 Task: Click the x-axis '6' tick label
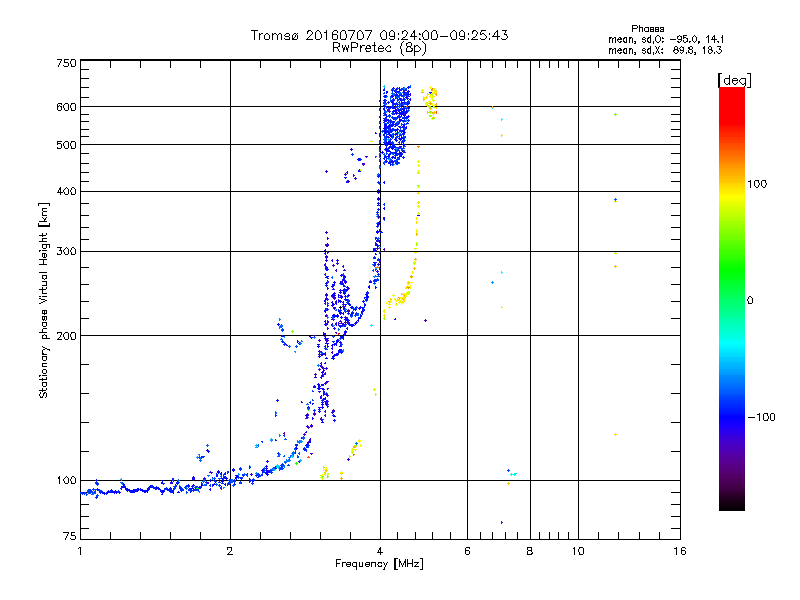467,551
